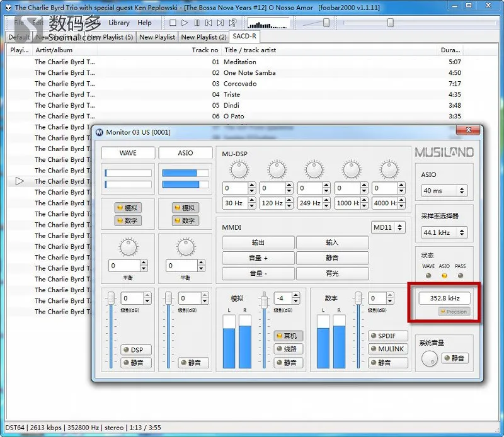Click the MMDI 背光 backlight button
The height and width of the screenshot is (437, 504).
pyautogui.click(x=333, y=273)
